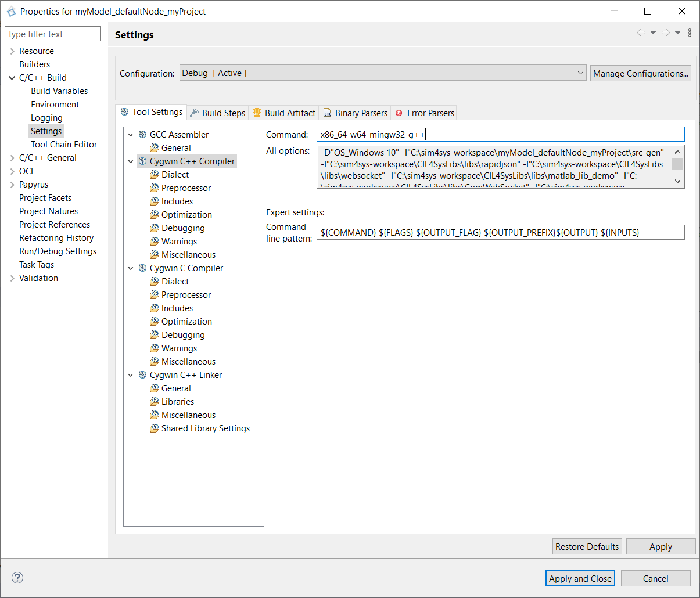Click the Cygwin C++ Linker tool icon

point(142,375)
